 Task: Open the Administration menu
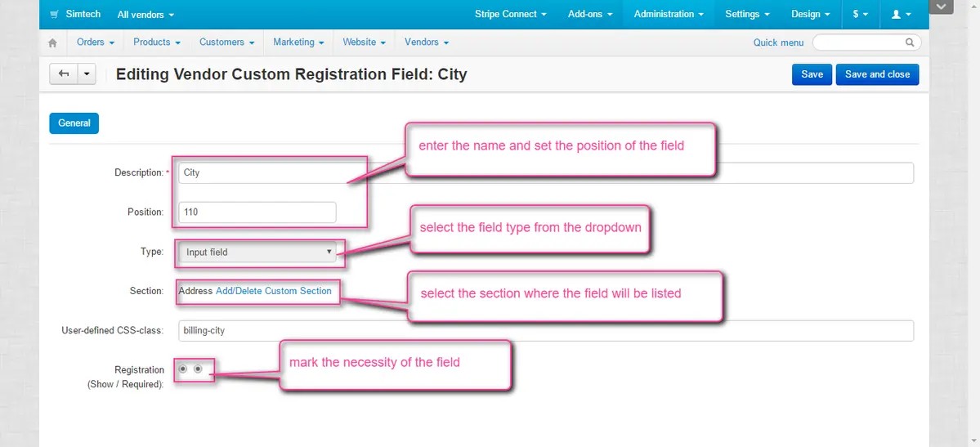tap(669, 15)
